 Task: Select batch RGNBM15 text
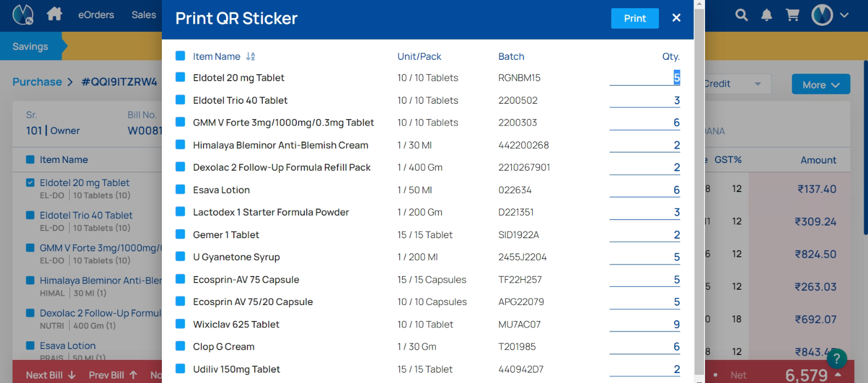tap(519, 78)
